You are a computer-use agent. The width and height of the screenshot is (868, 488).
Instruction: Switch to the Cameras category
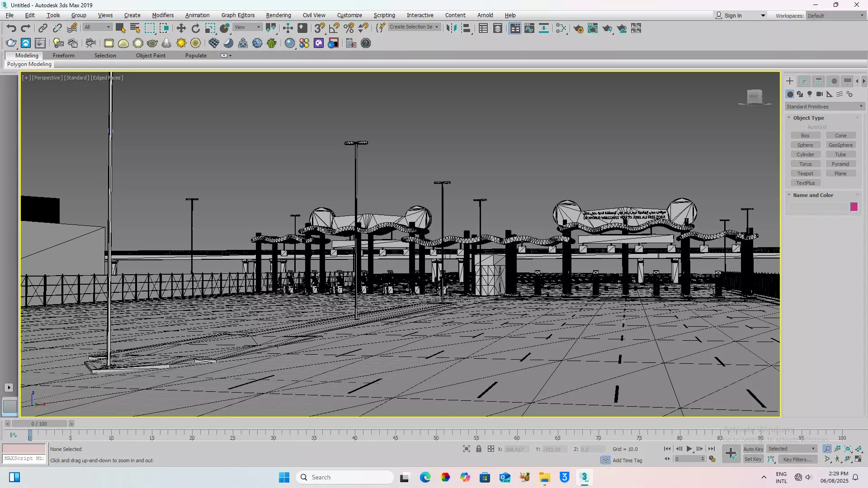(x=820, y=94)
